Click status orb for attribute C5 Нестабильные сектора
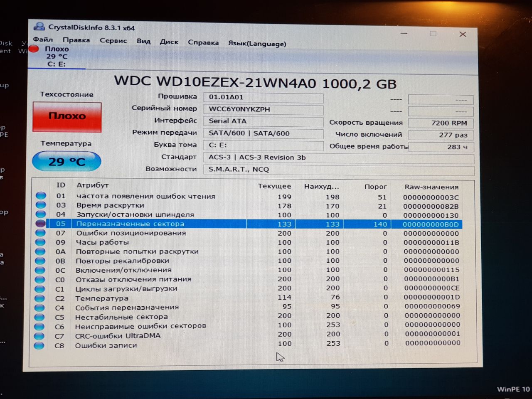Image resolution: width=532 pixels, height=399 pixels. (39, 317)
